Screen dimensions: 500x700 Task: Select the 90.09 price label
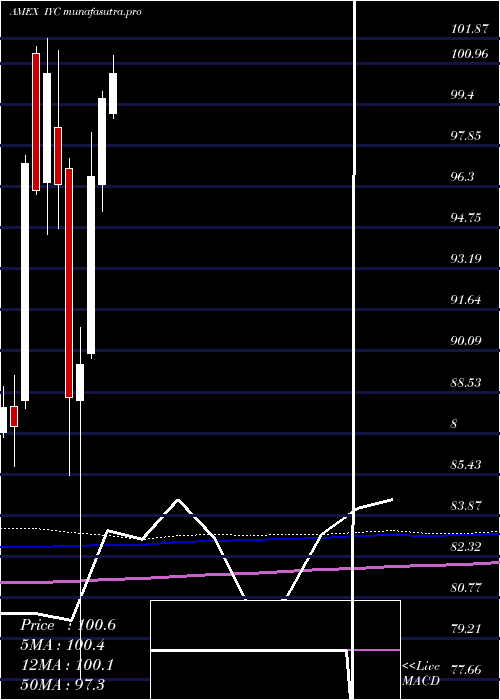click(x=466, y=341)
